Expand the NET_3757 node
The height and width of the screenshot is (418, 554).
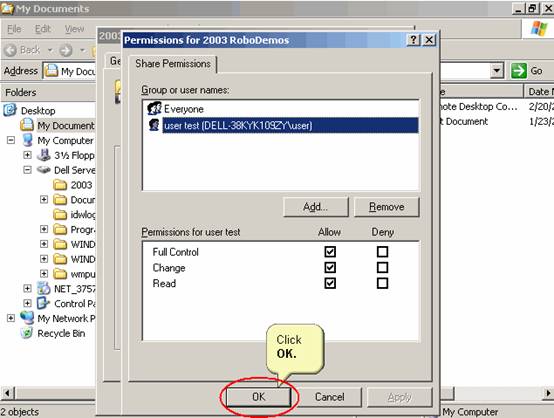pyautogui.click(x=27, y=289)
